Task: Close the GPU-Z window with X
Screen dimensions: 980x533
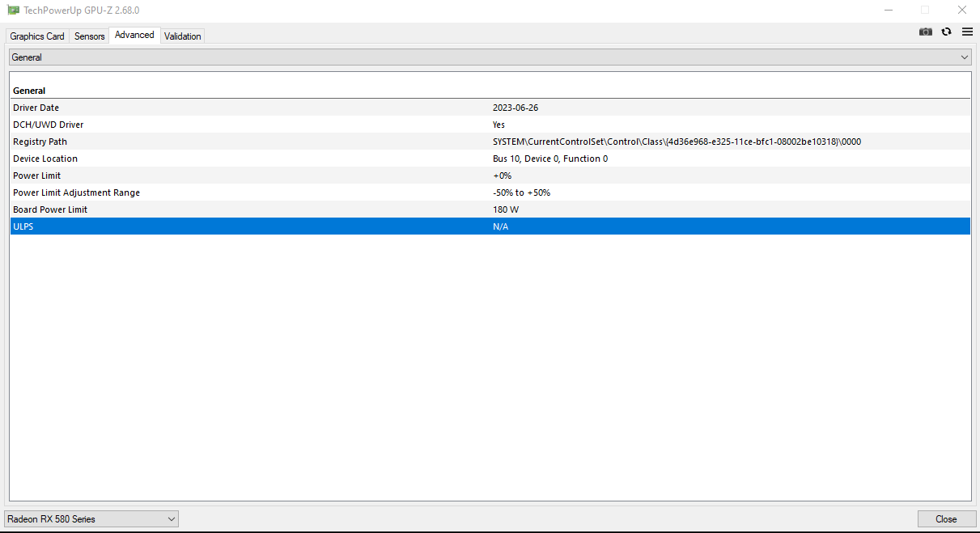Action: 962,10
